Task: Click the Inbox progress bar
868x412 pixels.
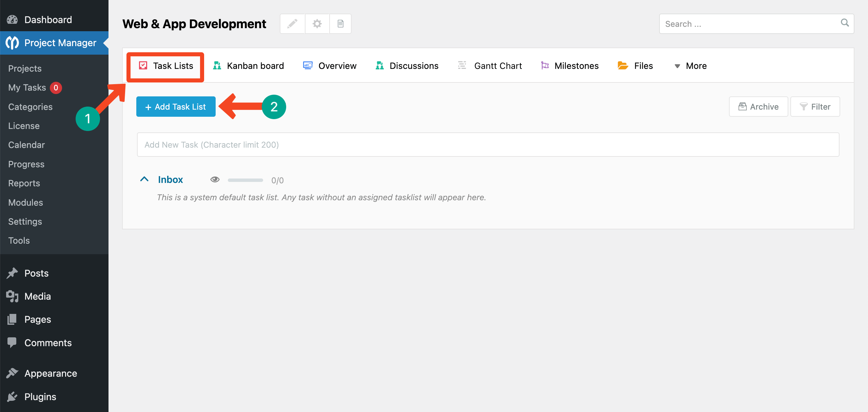Action: point(245,180)
